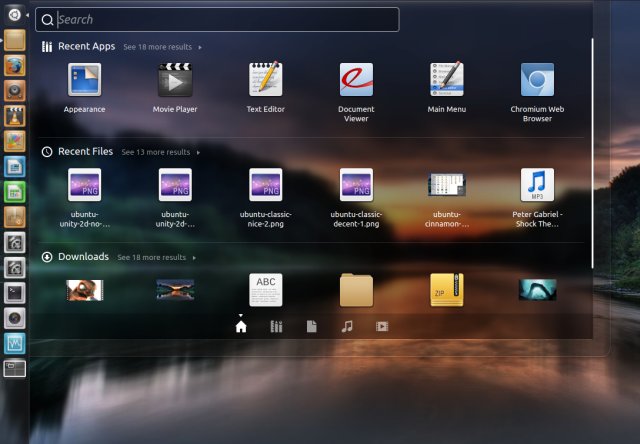Open the brown package icon in launcher
This screenshot has width=640, height=444.
pyautogui.click(x=15, y=218)
